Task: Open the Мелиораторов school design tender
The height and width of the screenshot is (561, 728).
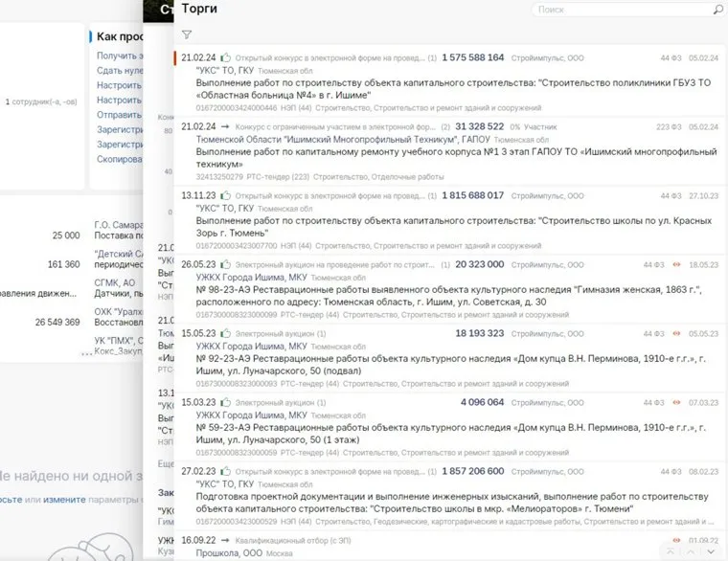Action: (450, 503)
